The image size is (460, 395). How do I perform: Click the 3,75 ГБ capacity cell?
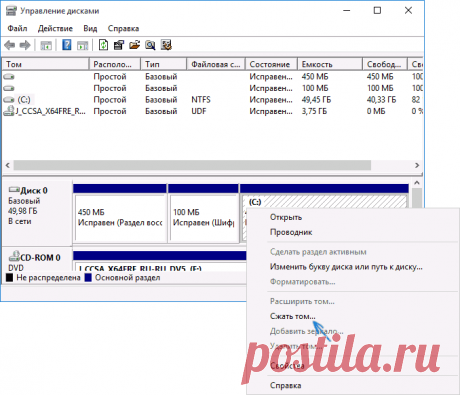(x=314, y=111)
